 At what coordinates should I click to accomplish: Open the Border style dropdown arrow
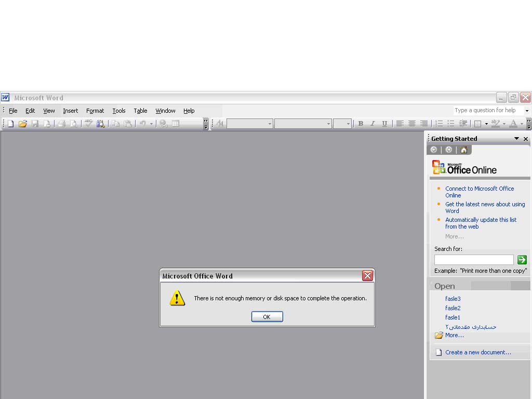coord(486,124)
